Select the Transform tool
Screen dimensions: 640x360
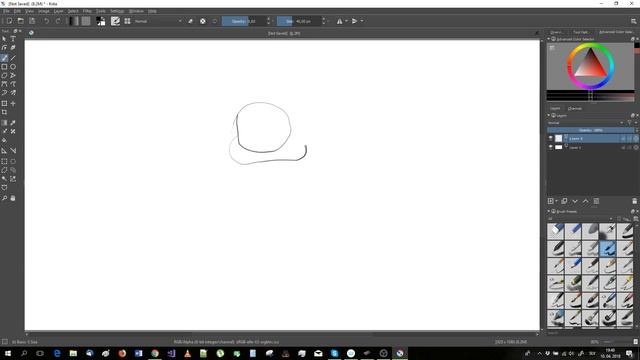pyautogui.click(x=4, y=104)
